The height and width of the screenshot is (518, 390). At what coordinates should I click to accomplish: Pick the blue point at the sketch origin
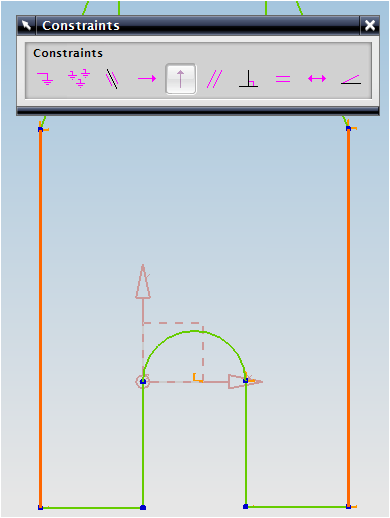click(x=143, y=381)
